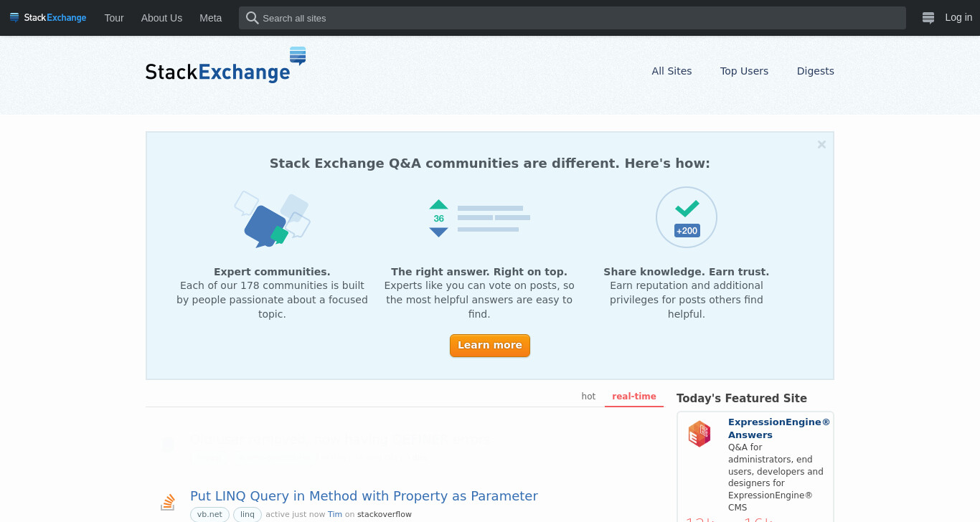
Task: Switch to the hot questions tab
Action: click(588, 397)
